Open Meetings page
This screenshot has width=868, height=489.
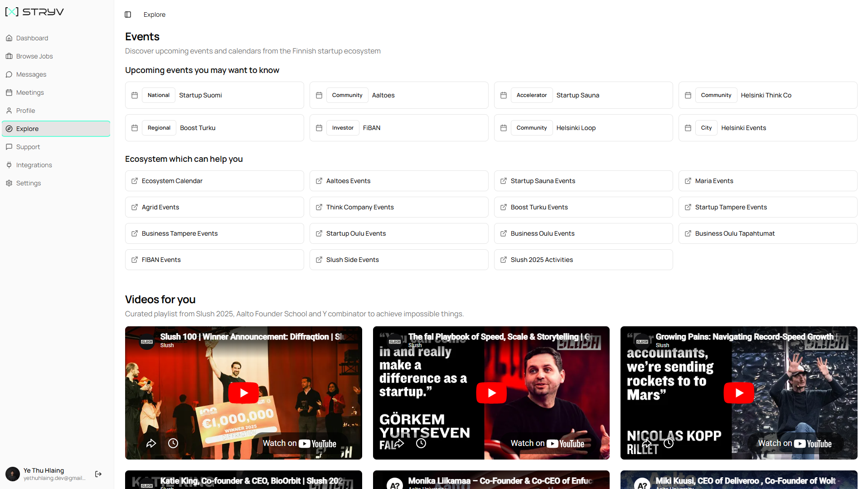[x=56, y=92]
